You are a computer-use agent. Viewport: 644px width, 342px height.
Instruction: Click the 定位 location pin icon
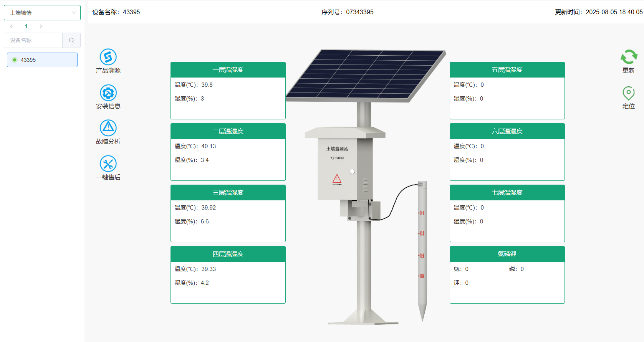pos(628,93)
